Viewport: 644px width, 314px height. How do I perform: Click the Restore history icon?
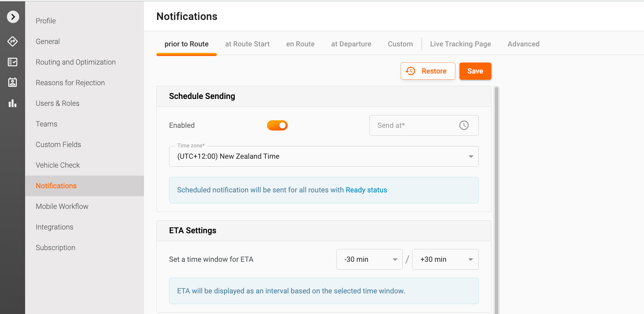pos(411,71)
